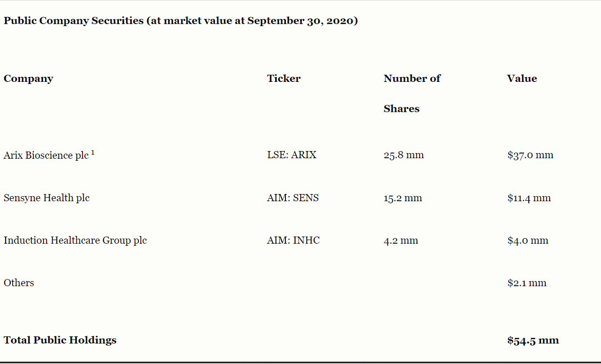This screenshot has height=364, width=601.
Task: Click the Public Company Securities heading
Action: 180,20
